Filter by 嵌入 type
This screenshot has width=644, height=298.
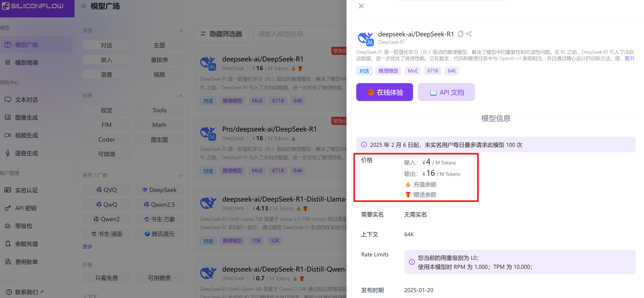(107, 60)
